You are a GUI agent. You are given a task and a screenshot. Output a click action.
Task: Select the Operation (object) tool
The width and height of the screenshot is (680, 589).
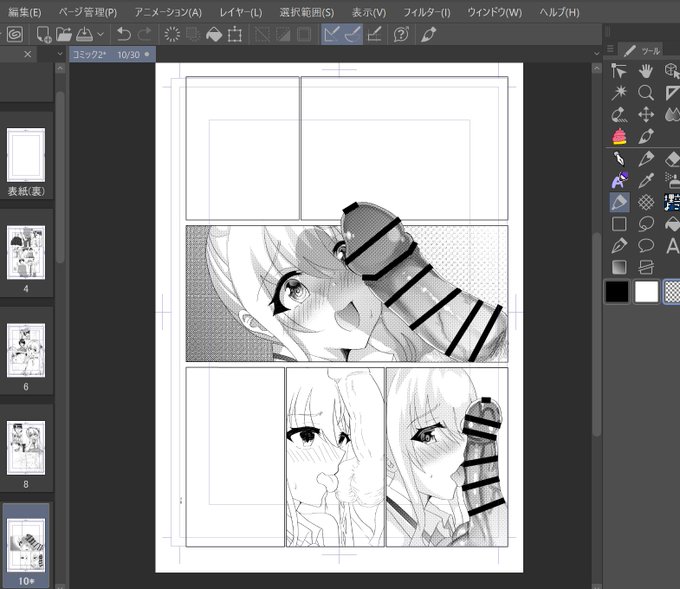(619, 71)
